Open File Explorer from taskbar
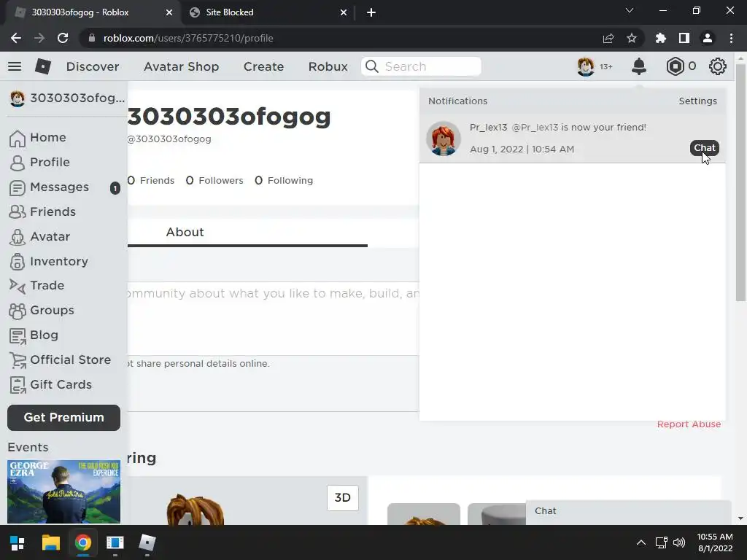The image size is (747, 560). [x=50, y=542]
